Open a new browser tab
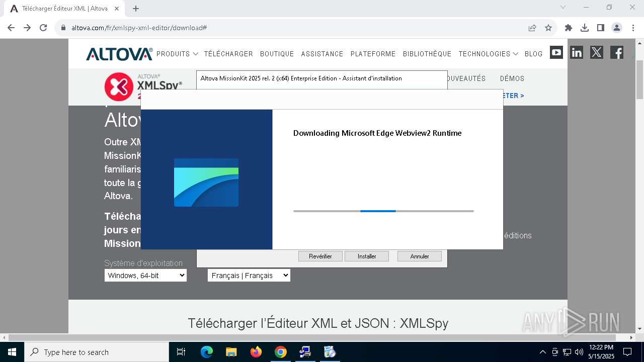Image resolution: width=644 pixels, height=362 pixels. (136, 9)
